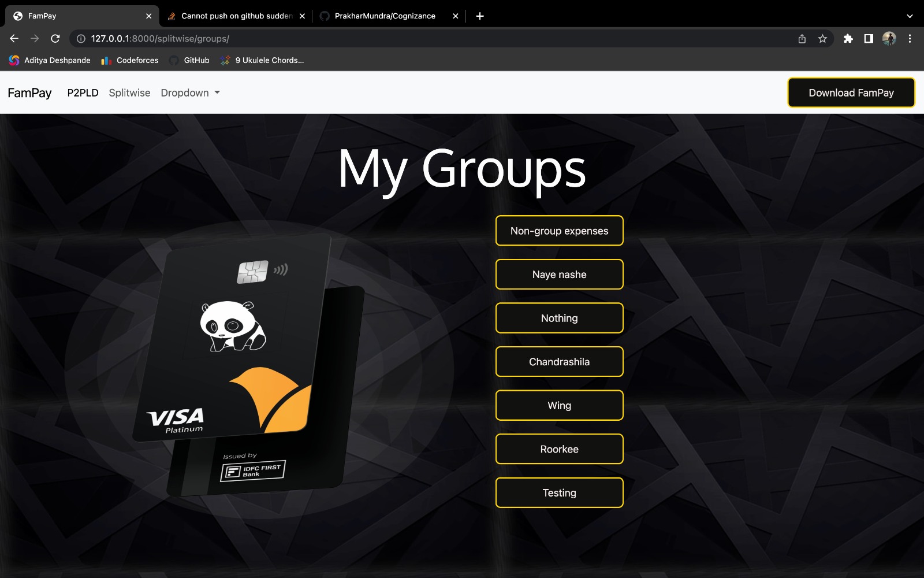Toggle the browser side panel icon
Screen dimensions: 924x578
(868, 39)
